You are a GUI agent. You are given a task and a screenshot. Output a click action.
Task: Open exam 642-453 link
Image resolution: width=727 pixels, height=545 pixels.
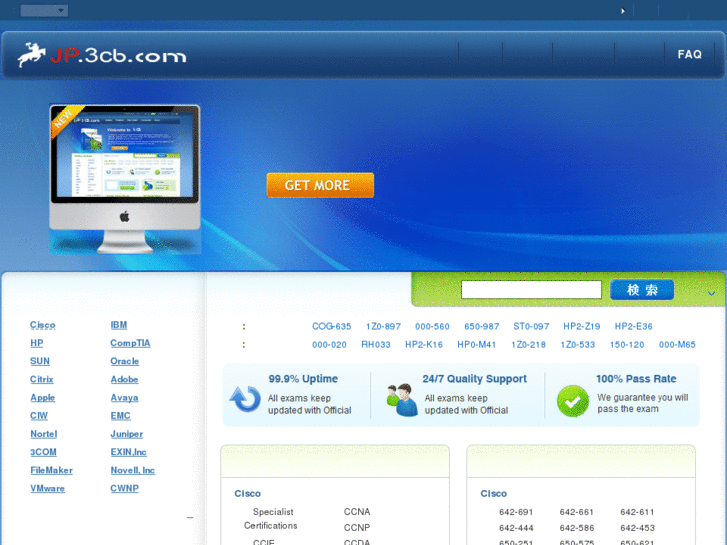tap(637, 528)
